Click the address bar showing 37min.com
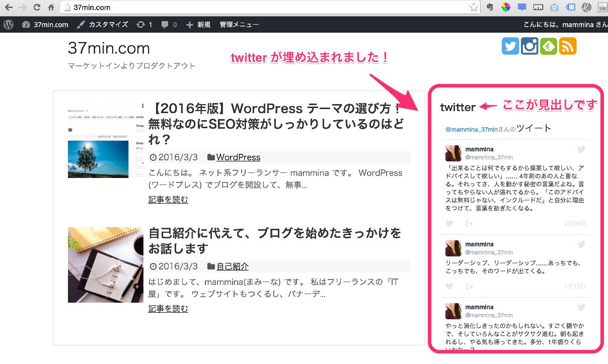Viewport: 608px width, 364px height. coord(271,8)
